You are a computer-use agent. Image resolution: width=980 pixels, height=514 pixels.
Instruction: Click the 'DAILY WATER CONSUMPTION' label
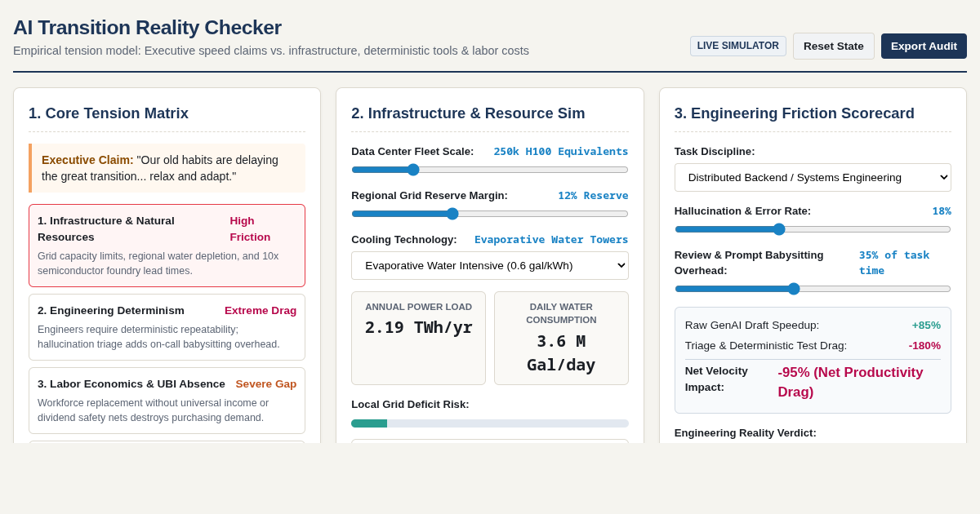561,313
